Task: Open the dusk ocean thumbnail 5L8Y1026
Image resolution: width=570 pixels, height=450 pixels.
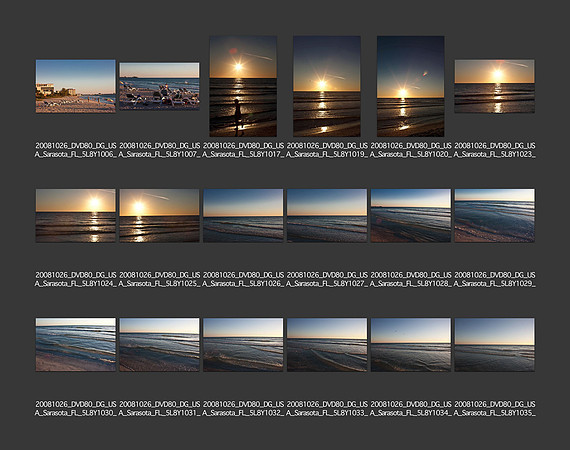Action: (x=243, y=216)
